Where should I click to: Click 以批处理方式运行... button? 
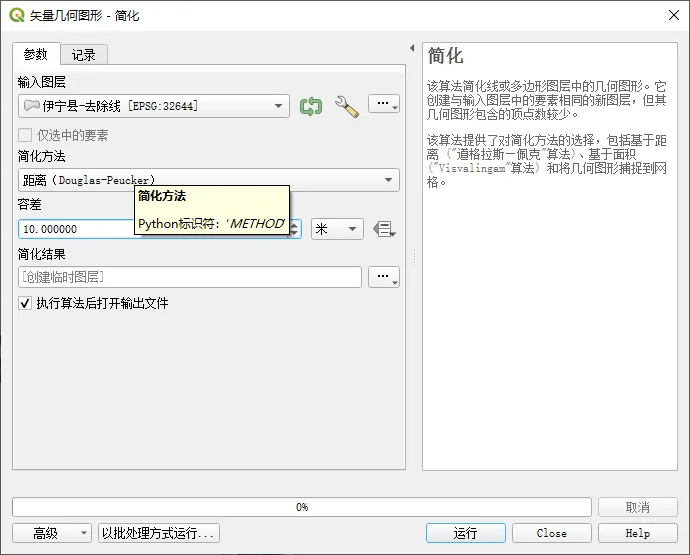[x=158, y=533]
